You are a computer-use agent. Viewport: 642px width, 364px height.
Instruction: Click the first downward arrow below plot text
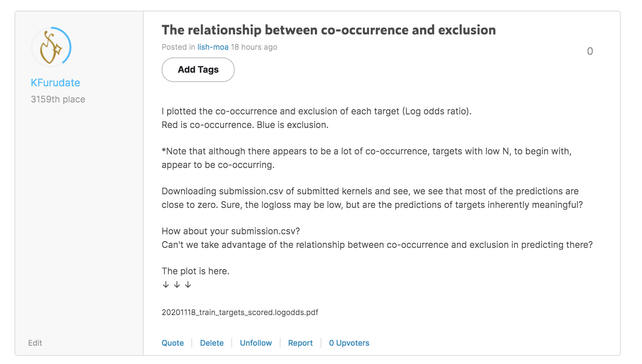[166, 284]
